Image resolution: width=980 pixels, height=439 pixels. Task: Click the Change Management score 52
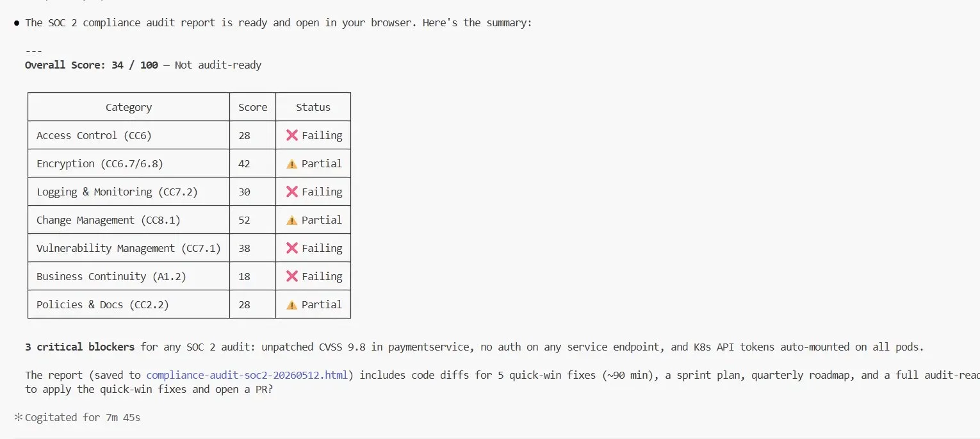coord(244,220)
